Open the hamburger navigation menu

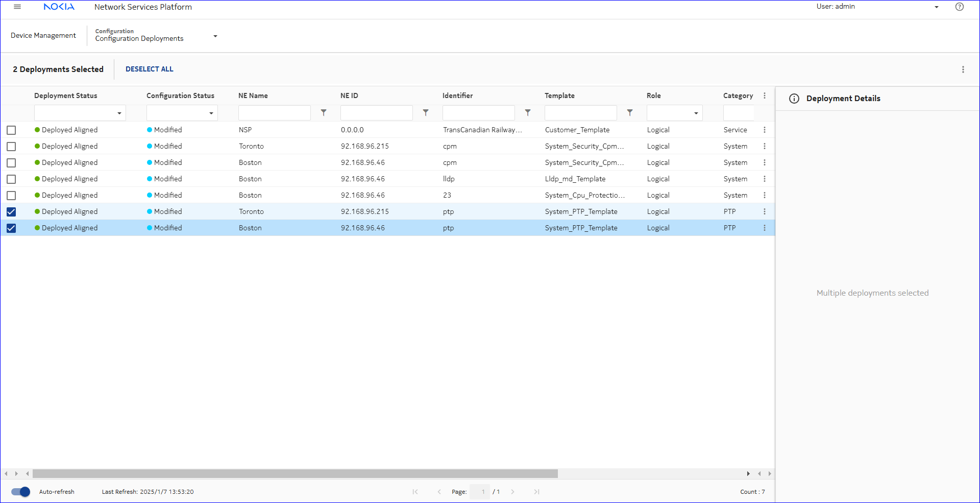pyautogui.click(x=17, y=7)
